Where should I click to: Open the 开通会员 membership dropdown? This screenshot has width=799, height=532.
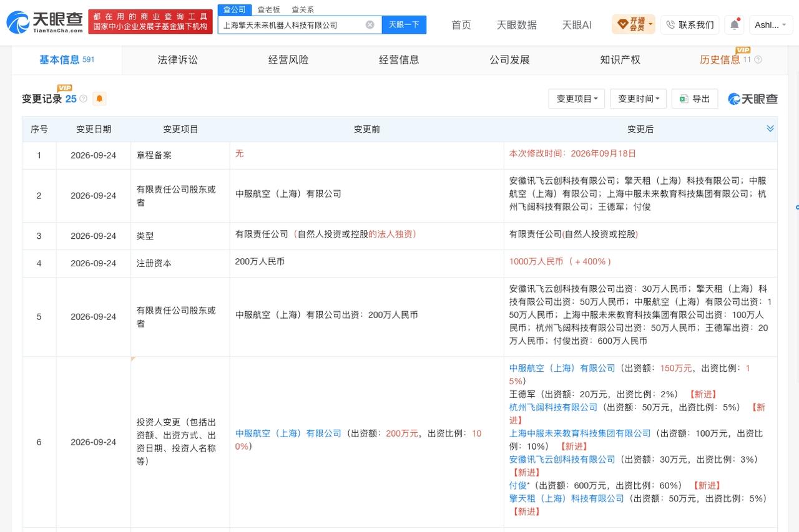634,25
